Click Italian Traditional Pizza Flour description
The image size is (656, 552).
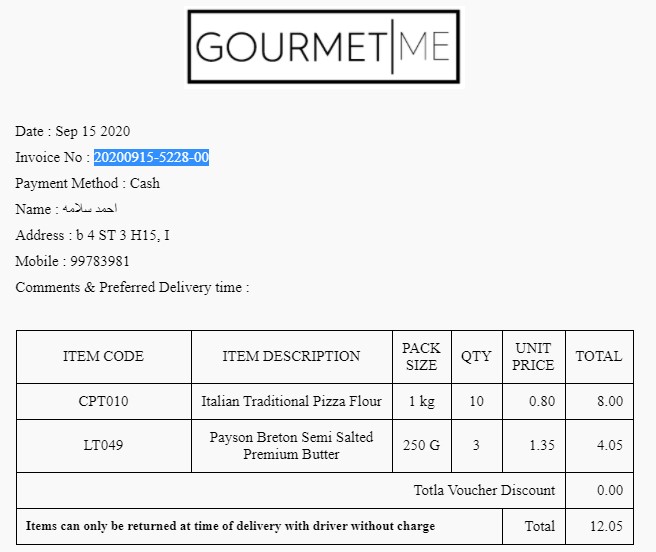point(291,401)
